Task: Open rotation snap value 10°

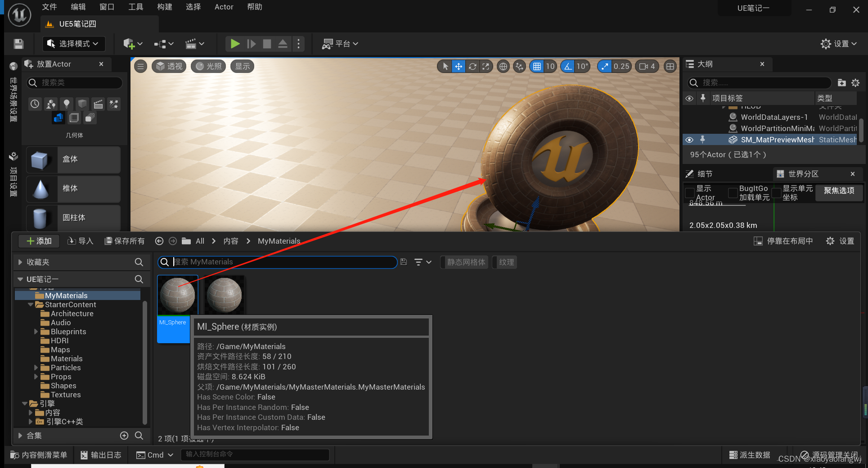Action: (582, 67)
